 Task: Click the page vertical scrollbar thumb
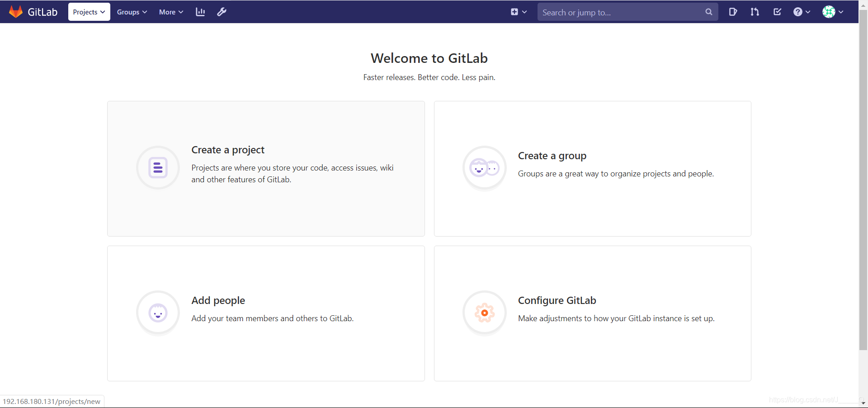point(863,180)
